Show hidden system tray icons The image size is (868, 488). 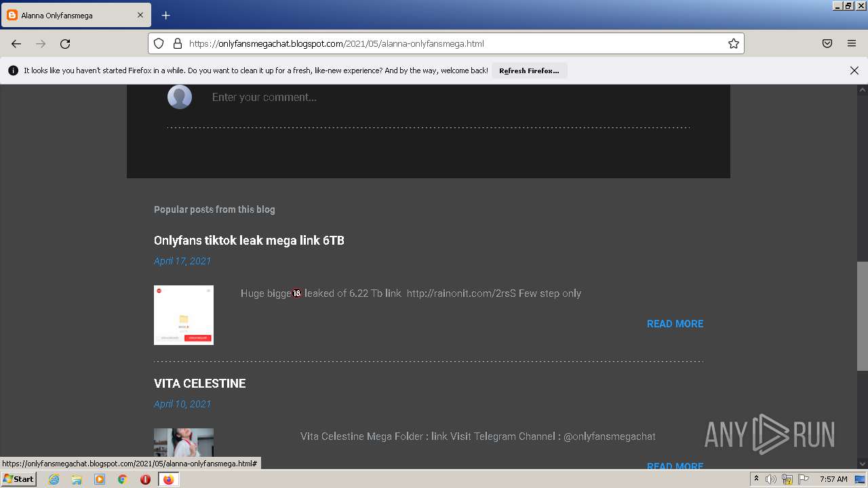(x=756, y=479)
